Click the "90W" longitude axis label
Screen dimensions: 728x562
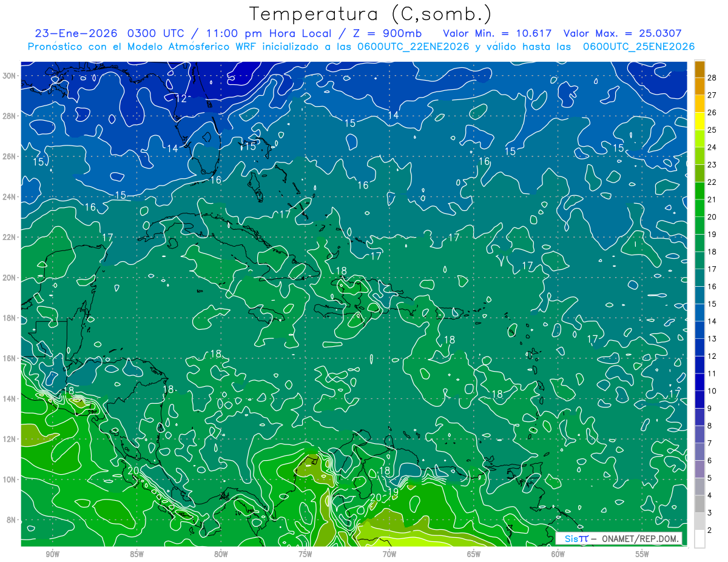pos(52,555)
